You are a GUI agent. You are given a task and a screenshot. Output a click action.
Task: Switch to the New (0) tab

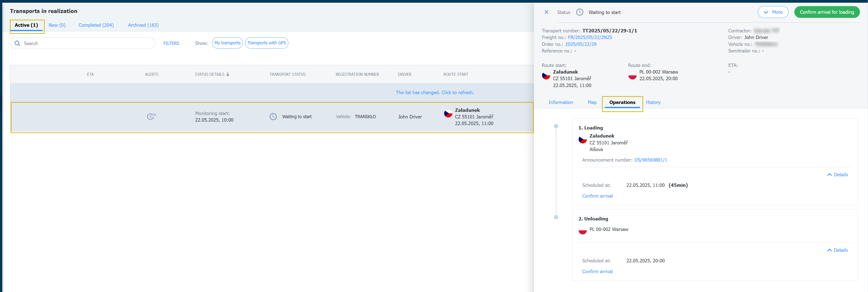[x=57, y=25]
